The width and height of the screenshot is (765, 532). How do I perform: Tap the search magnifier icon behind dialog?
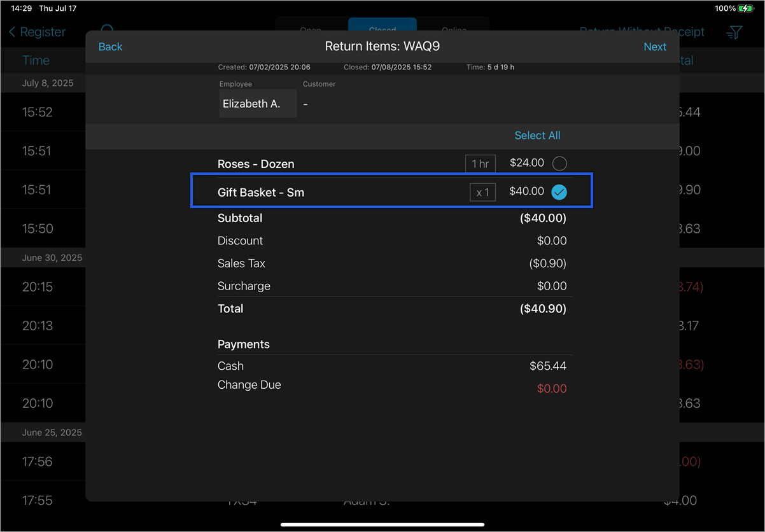click(108, 29)
